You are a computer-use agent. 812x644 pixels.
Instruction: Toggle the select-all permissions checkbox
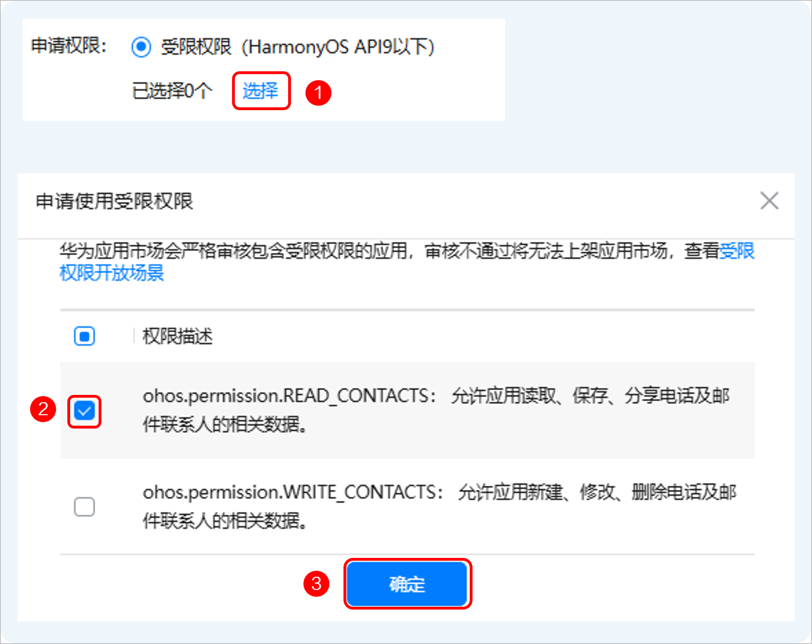click(x=84, y=336)
